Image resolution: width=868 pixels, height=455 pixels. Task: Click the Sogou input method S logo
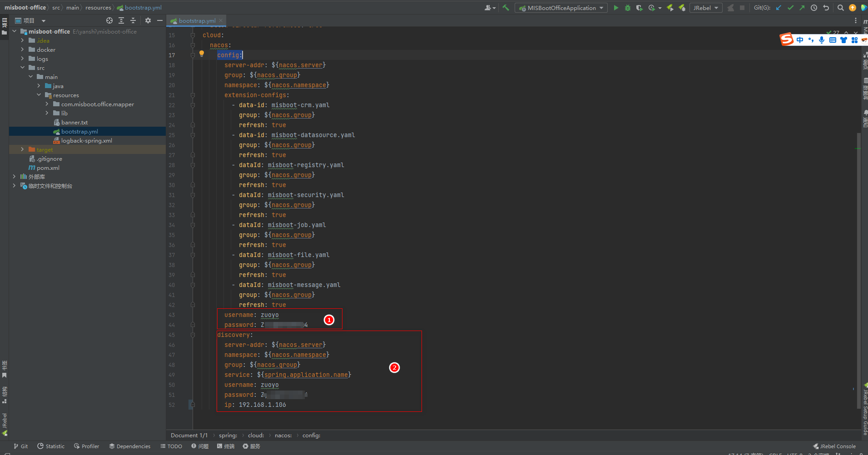(787, 40)
